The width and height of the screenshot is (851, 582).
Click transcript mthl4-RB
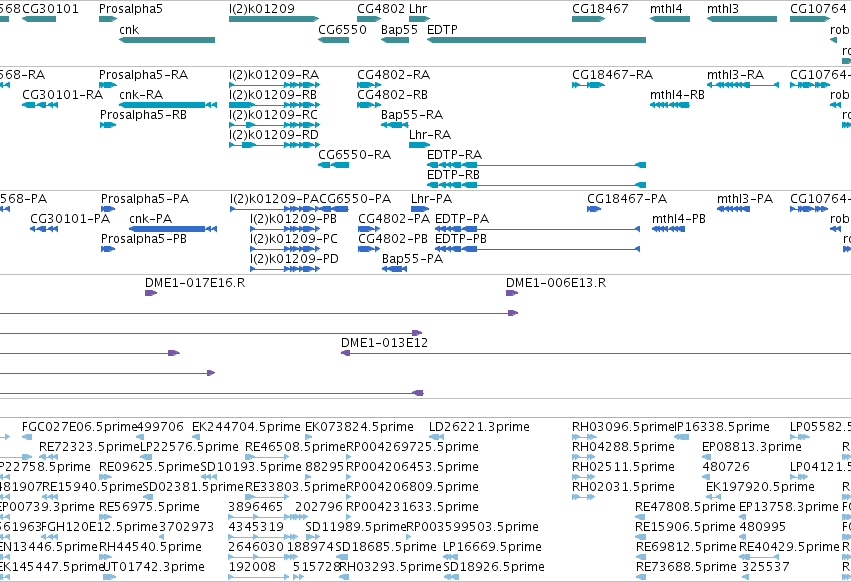point(677,95)
